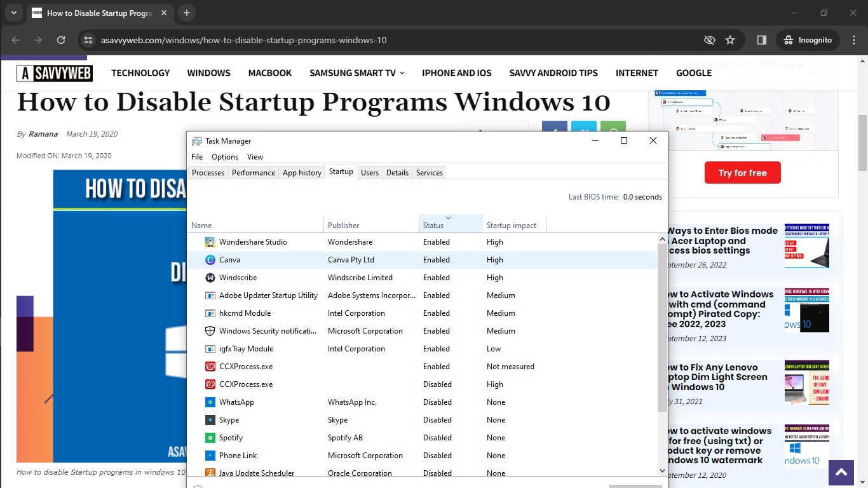Click the Canva icon in startup list
Image resolution: width=868 pixels, height=488 pixels.
click(x=210, y=260)
